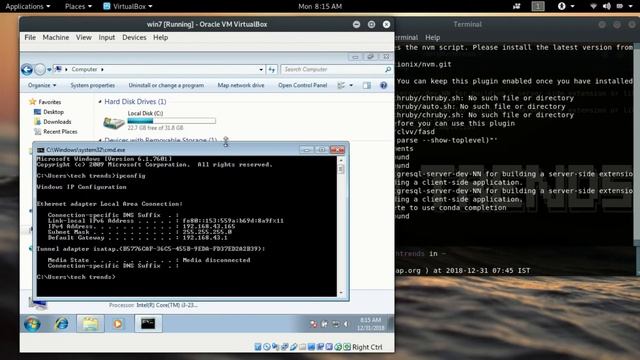Viewport: 640px width, 360px height.
Task: Click the screen recorder camera icon in top bar
Action: [x=517, y=6]
